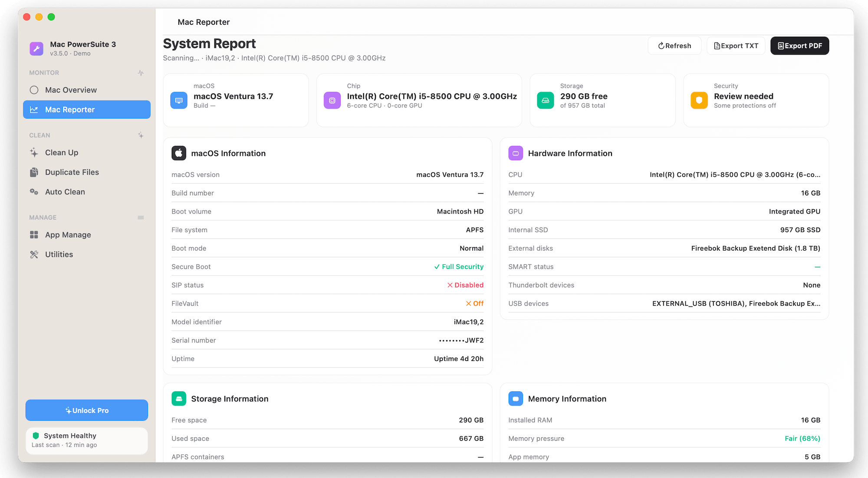Click the Fireebok Backup Exetend Disk entry

pos(756,248)
